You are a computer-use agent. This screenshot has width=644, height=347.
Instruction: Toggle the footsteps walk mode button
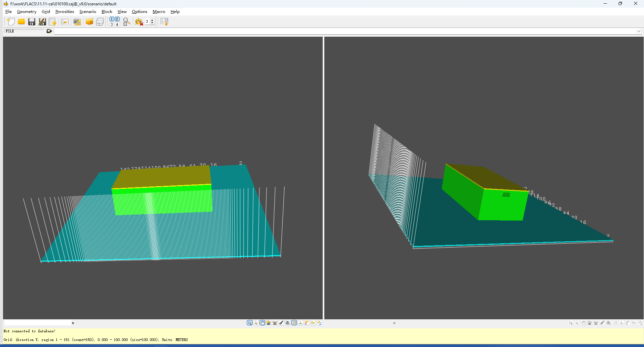tap(250, 323)
